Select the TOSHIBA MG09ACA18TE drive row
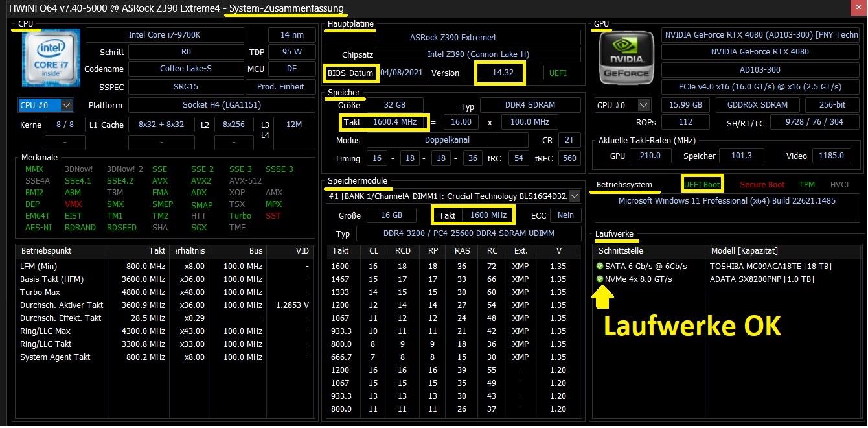The width and height of the screenshot is (868, 428). (728, 267)
